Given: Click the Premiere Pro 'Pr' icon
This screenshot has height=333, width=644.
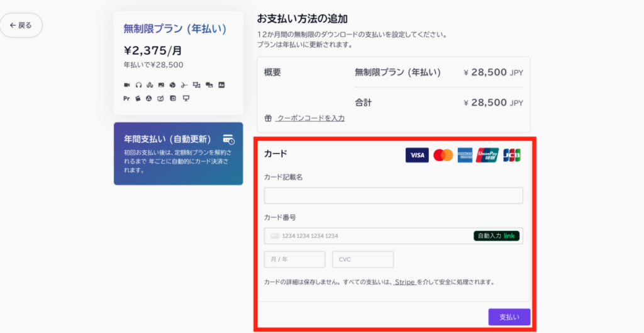Looking at the screenshot, I should (126, 98).
